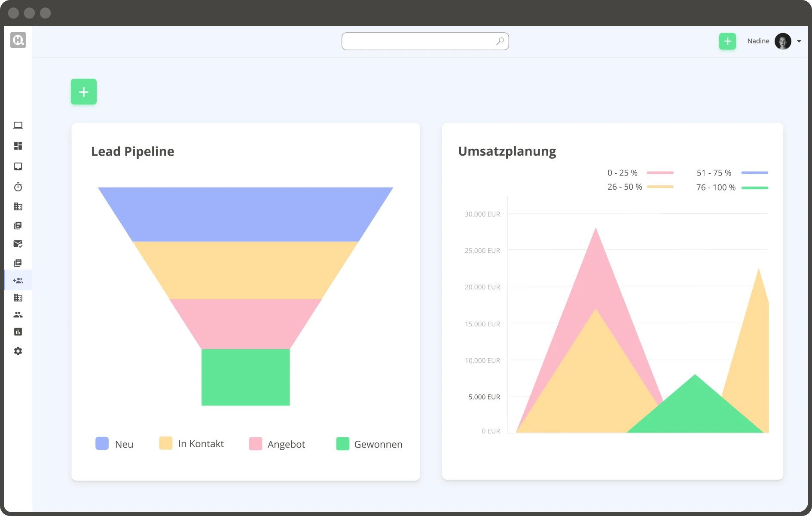Select the highlighted add-people leads icon

(x=18, y=280)
